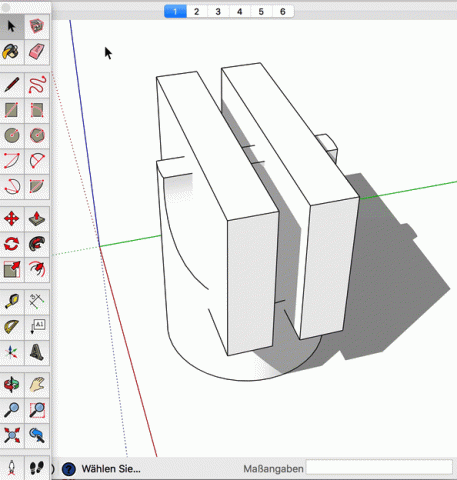Select the Orbit tool
457x480 pixels.
12,385
